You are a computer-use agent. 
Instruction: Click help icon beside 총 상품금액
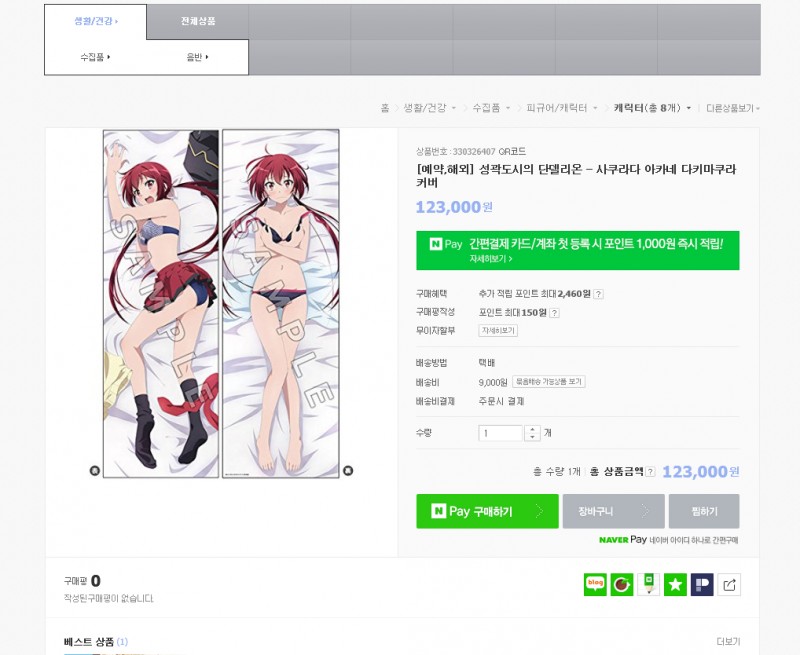tap(650, 472)
